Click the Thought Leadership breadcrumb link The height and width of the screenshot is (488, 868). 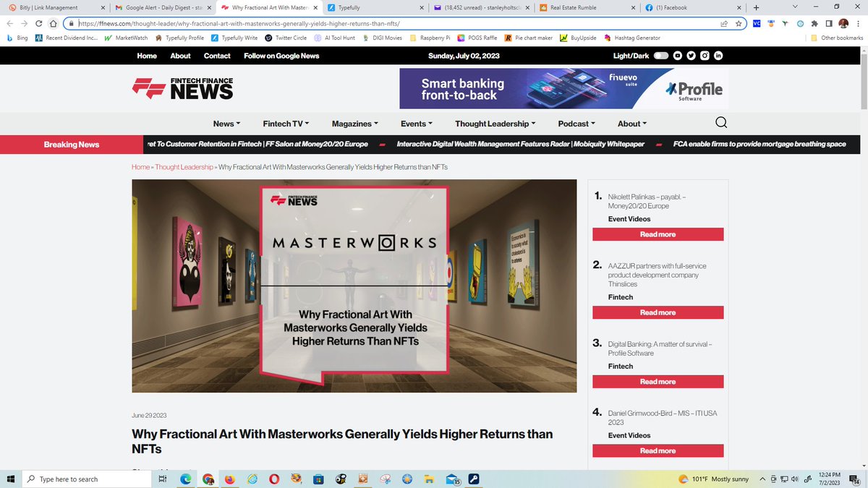[x=184, y=167]
